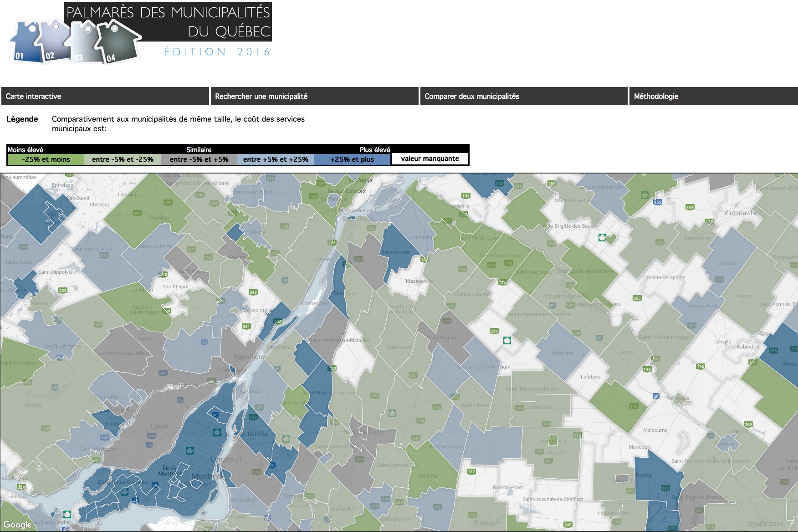This screenshot has height=532, width=798.
Task: Open the 'Comparer deux municipalités' tab
Action: point(472,96)
